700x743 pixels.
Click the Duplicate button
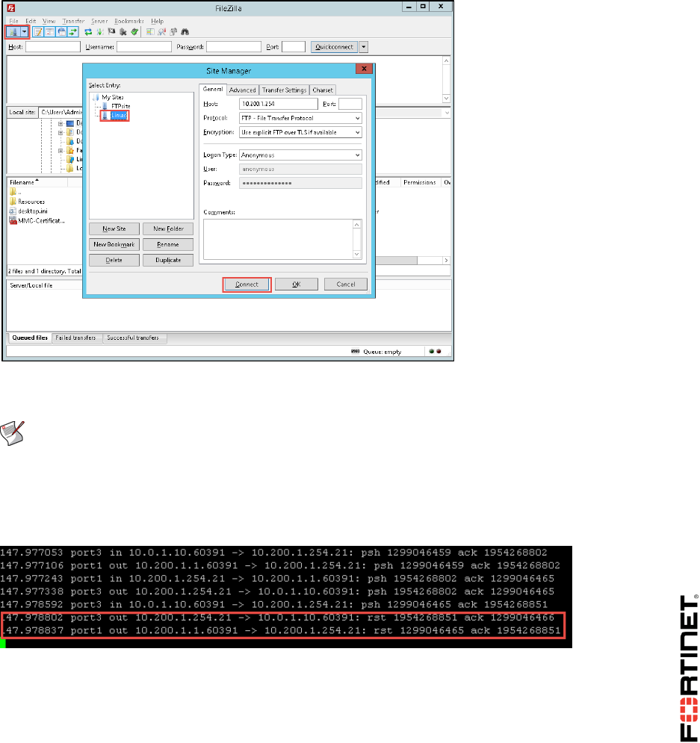(168, 260)
